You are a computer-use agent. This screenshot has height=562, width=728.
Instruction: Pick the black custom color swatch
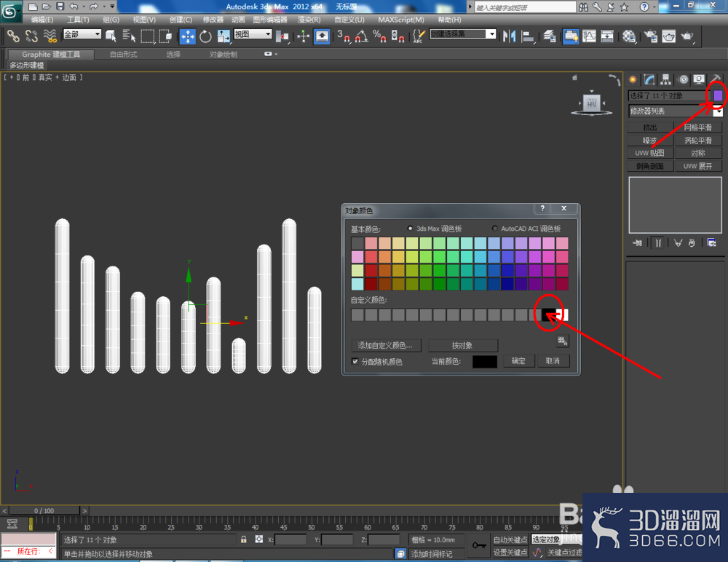pos(548,315)
